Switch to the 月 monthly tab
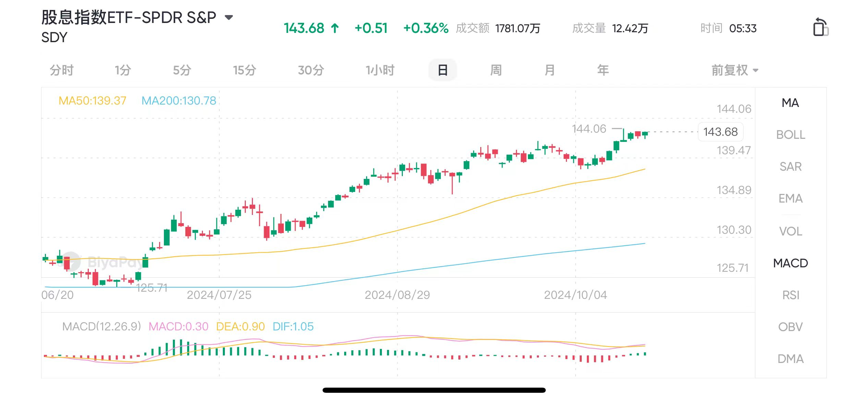This screenshot has height=401, width=868. coord(550,70)
